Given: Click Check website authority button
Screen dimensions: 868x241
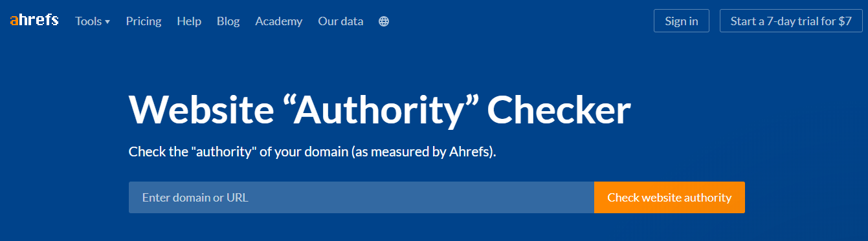Looking at the screenshot, I should pyautogui.click(x=669, y=197).
